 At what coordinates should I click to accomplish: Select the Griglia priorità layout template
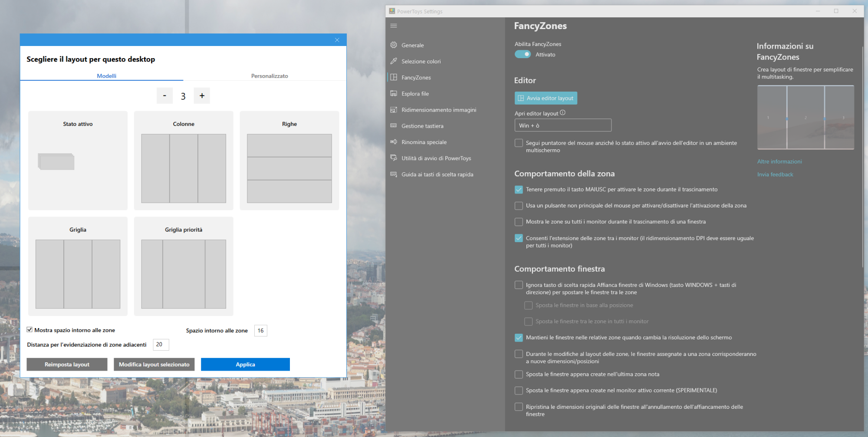(x=184, y=266)
